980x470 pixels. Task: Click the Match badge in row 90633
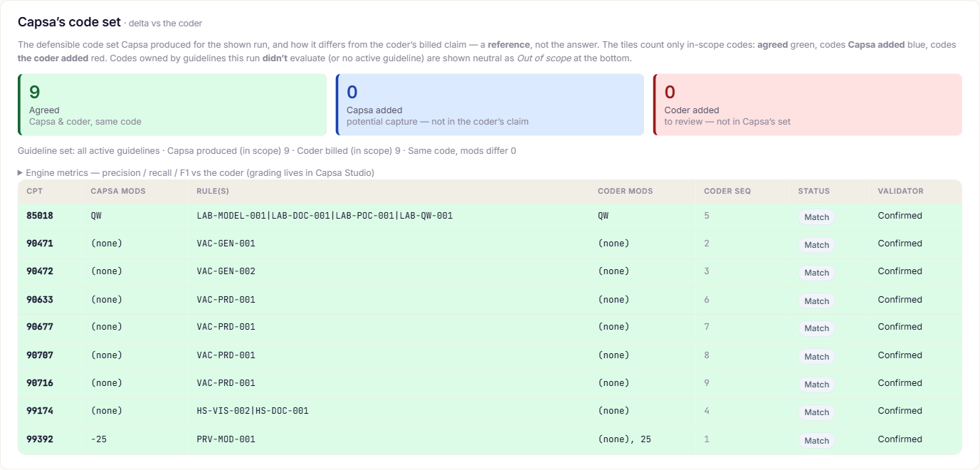(x=816, y=301)
